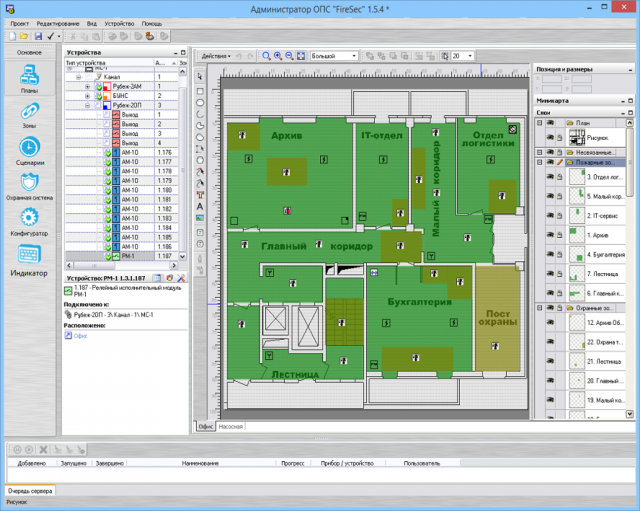Screen dimensions: 640x511
Task: Open the Действия dropdown menu
Action: [x=216, y=56]
